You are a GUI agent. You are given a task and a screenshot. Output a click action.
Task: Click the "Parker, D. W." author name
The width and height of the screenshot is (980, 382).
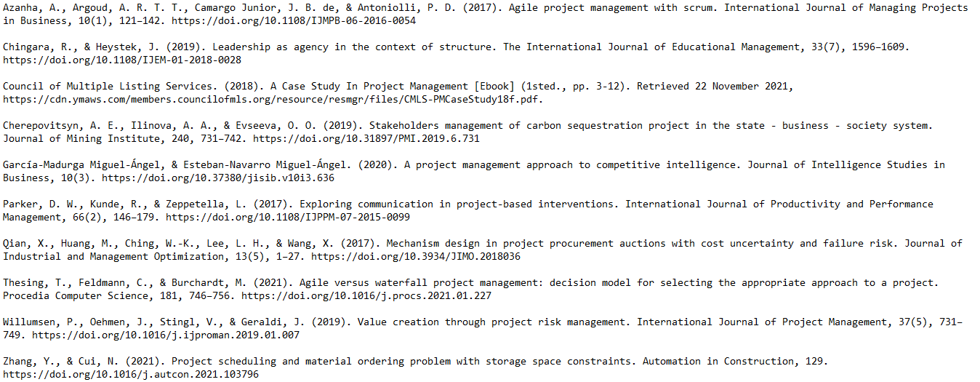[41, 204]
